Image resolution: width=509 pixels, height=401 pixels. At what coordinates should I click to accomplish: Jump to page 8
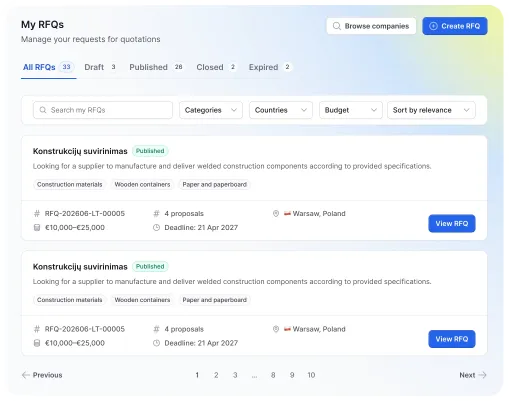[273, 375]
